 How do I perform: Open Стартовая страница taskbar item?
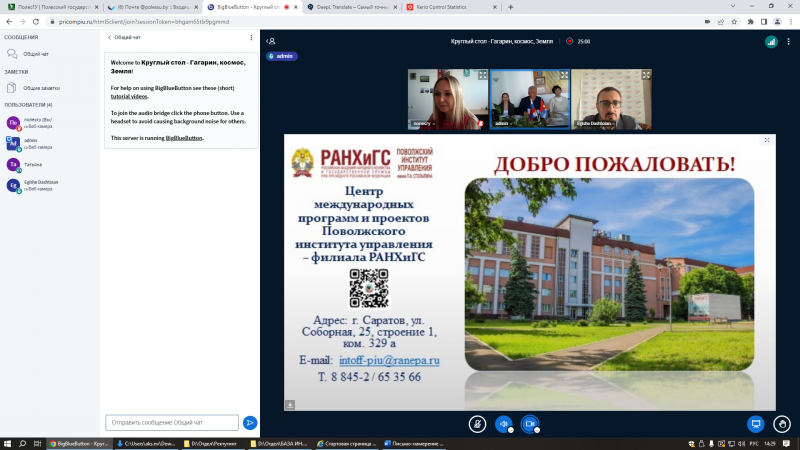(x=347, y=444)
